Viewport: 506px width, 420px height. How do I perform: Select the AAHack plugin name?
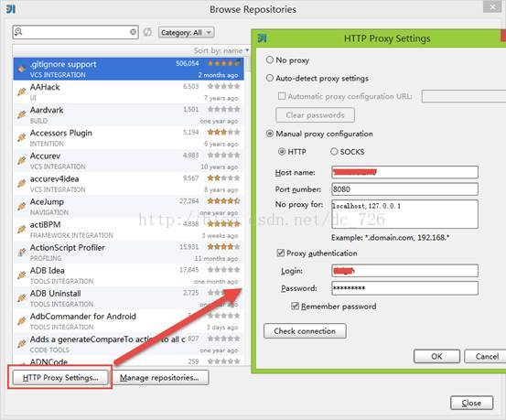pos(45,87)
